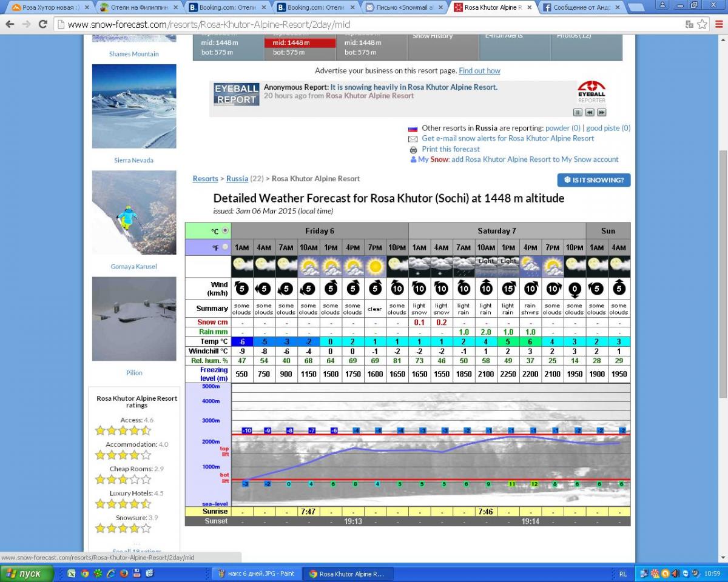Click the printer icon
The image size is (728, 582).
[413, 149]
